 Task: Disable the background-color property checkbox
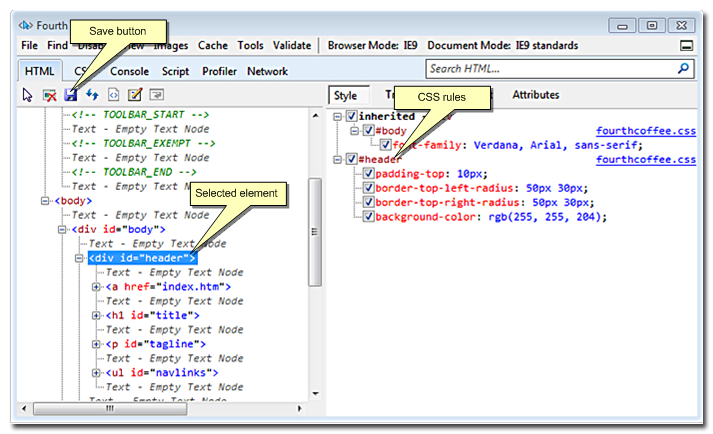tap(369, 217)
